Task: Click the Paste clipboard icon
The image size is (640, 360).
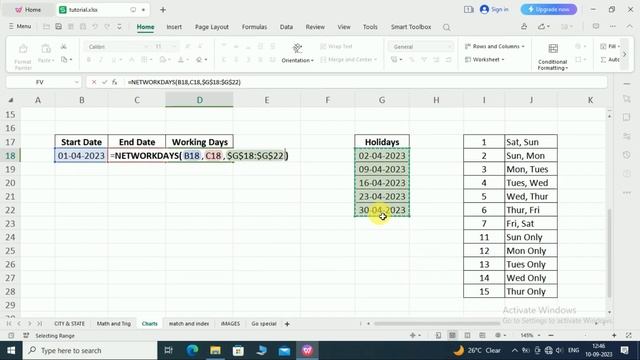Action: (x=46, y=49)
